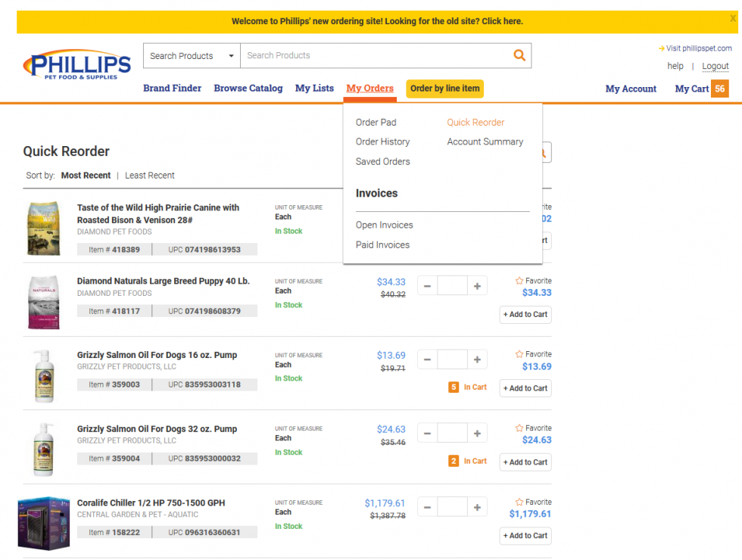Click the Phillips Pet Food logo
Screen dimensions: 742x560
tap(77, 64)
